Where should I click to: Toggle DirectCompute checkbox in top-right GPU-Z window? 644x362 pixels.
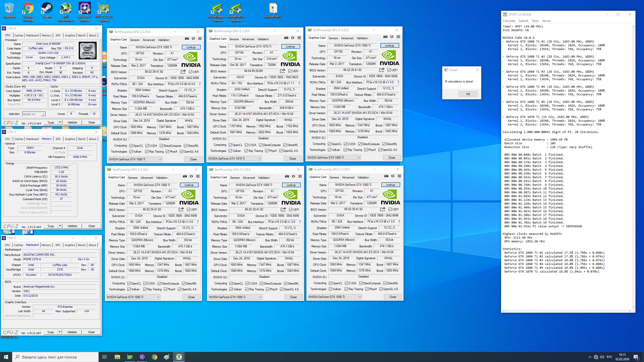click(x=360, y=144)
